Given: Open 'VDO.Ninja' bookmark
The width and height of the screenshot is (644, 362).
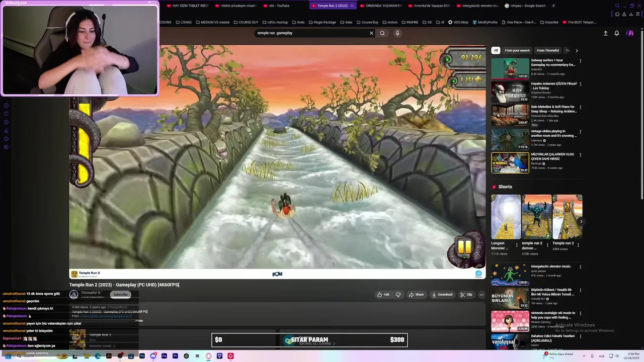Looking at the screenshot, I should point(458,22).
